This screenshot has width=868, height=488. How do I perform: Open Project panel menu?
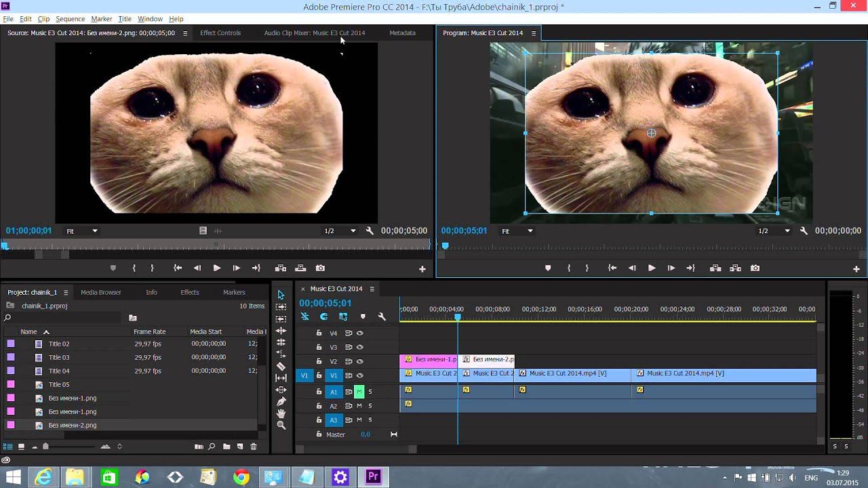click(66, 293)
